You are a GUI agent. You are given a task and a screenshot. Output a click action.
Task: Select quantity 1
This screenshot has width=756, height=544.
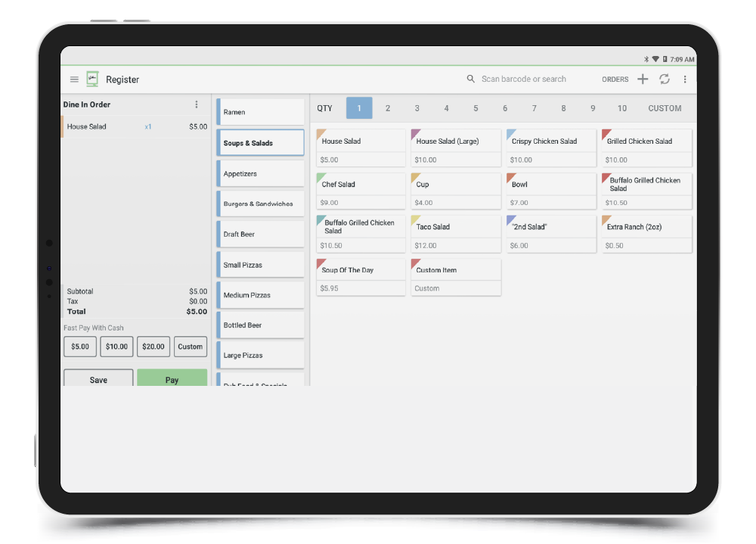359,108
